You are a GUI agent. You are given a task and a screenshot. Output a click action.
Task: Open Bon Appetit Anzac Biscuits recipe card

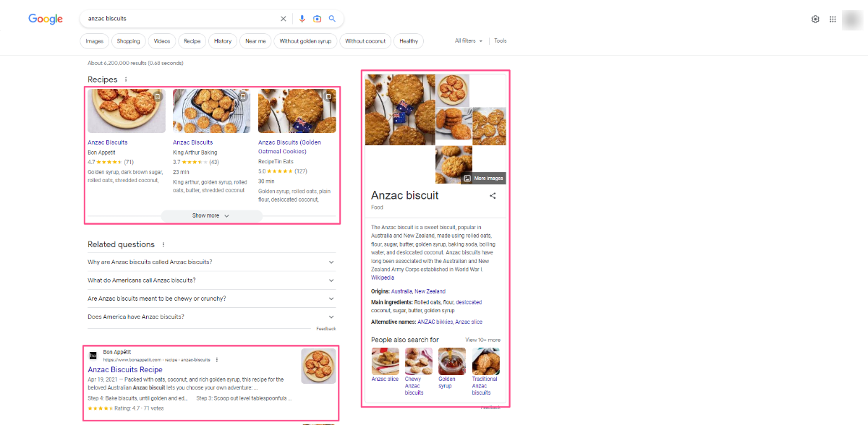[x=107, y=142]
